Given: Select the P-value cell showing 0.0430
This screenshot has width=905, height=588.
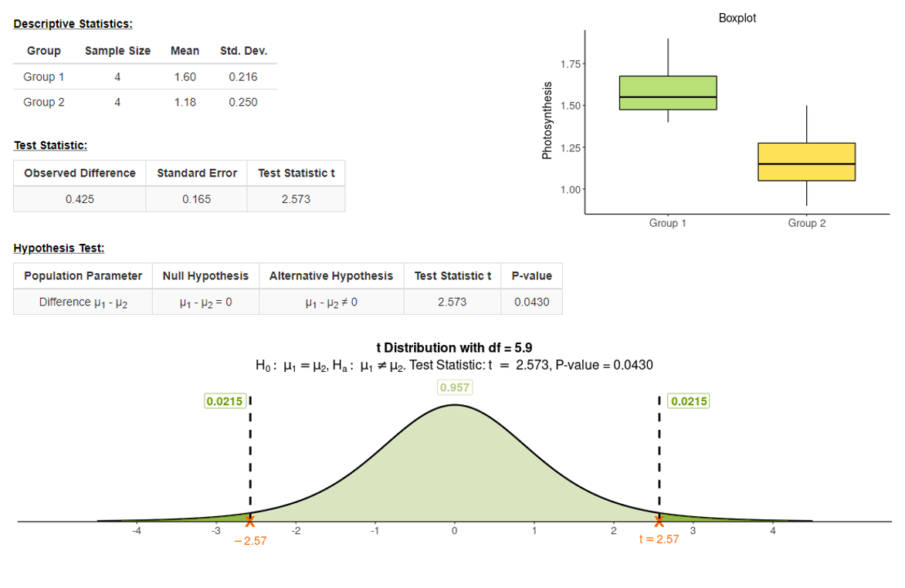Looking at the screenshot, I should [532, 302].
